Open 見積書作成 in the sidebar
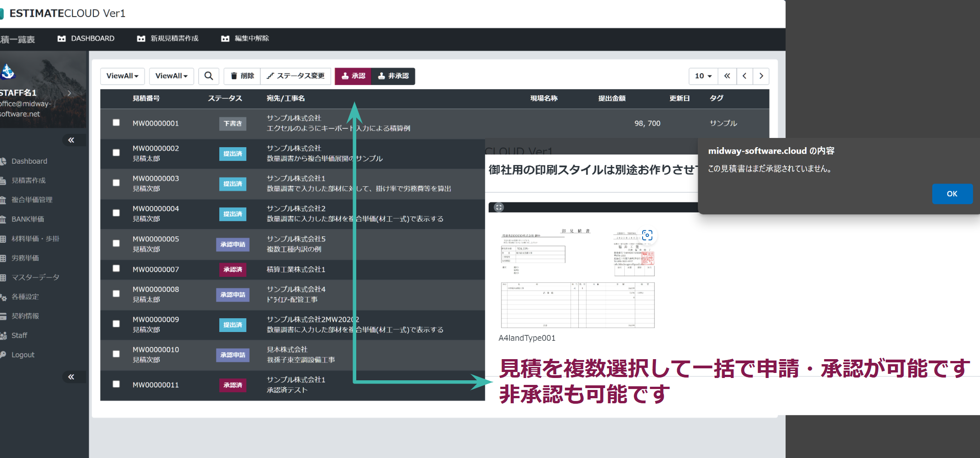This screenshot has width=980, height=458. (x=28, y=181)
